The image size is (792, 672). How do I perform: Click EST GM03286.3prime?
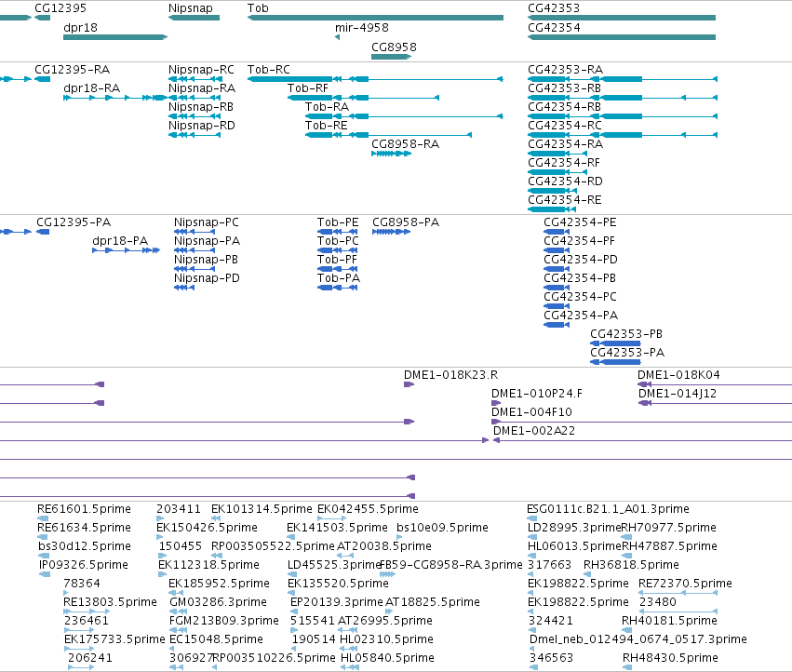[179, 612]
